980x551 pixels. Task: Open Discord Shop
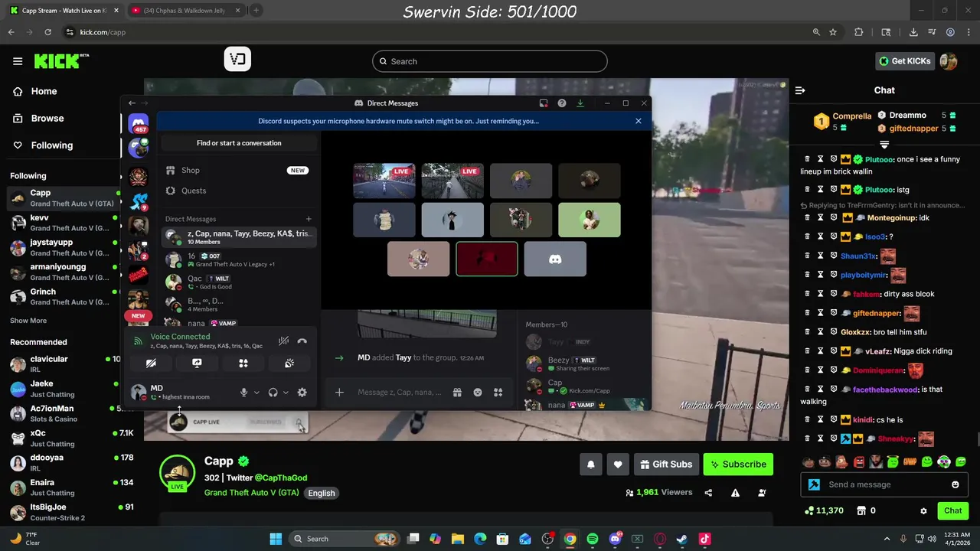pyautogui.click(x=239, y=171)
